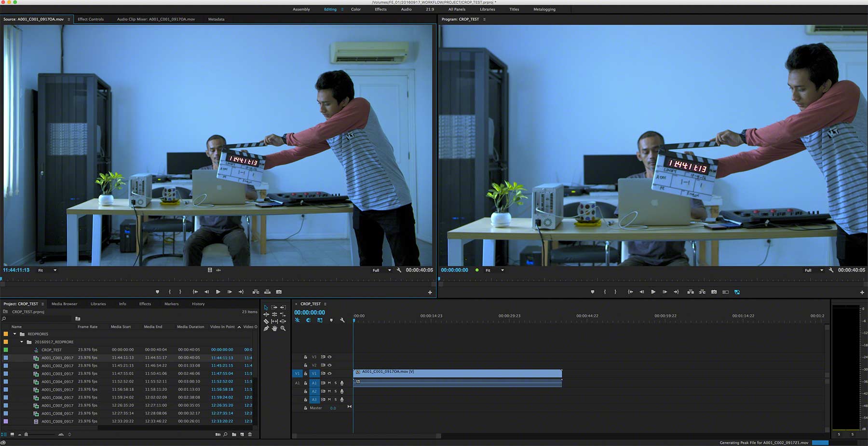Click Lift button in Program monitor
Image resolution: width=868 pixels, height=446 pixels.
pos(691,292)
